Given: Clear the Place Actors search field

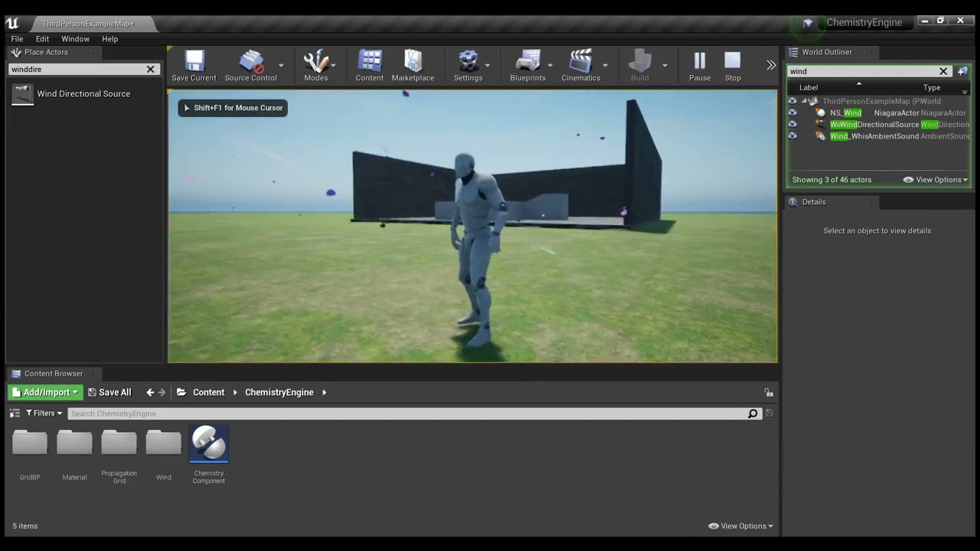Looking at the screenshot, I should click(151, 69).
